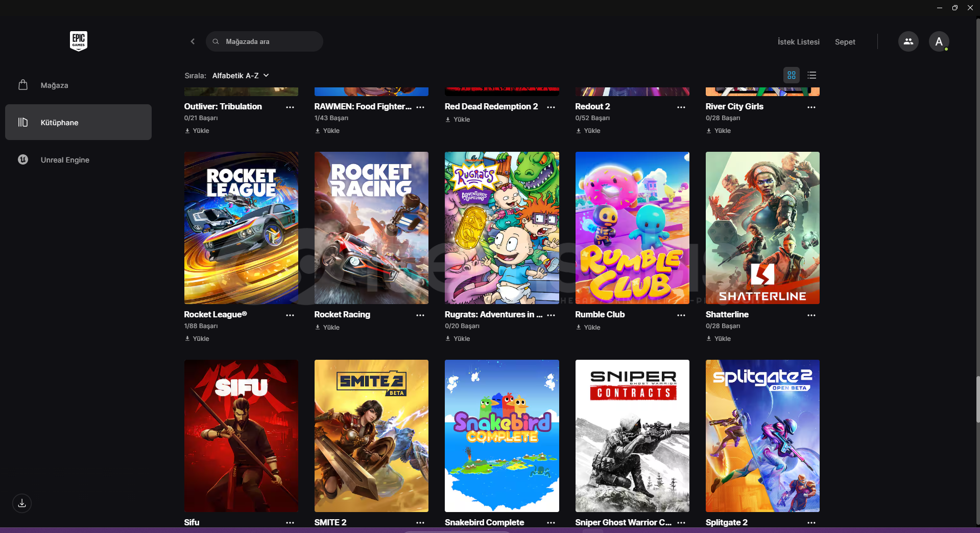Viewport: 980px width, 533px height.
Task: Open the downloads icon in sidebar
Action: 22,503
